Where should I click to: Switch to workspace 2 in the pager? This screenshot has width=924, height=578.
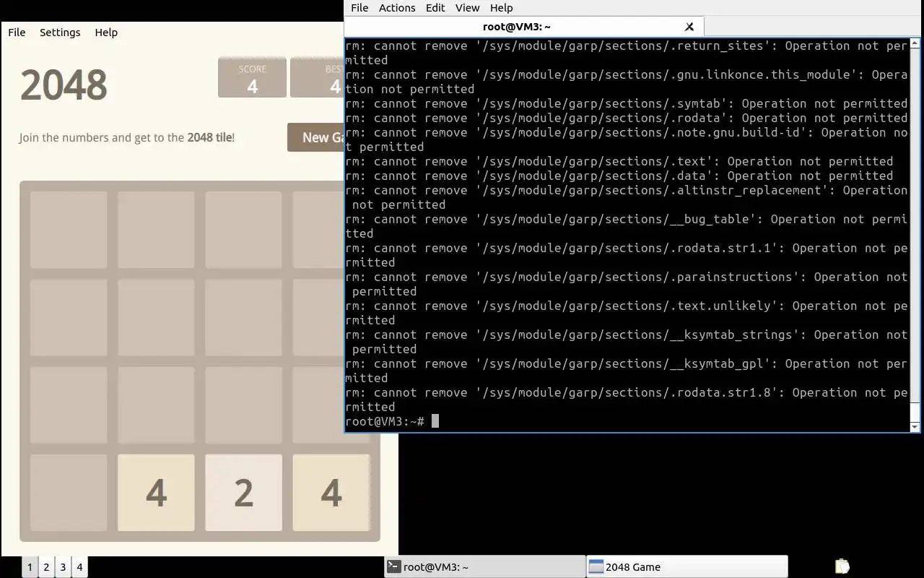[x=46, y=567]
